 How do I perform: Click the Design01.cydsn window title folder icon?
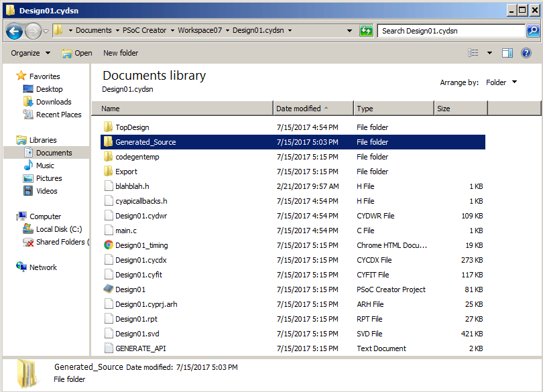point(10,11)
